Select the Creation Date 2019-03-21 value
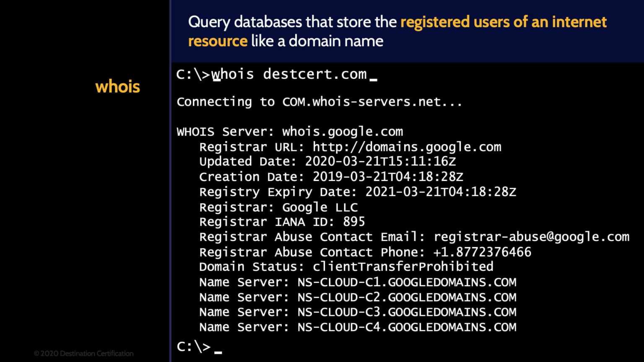This screenshot has height=362, width=644. coord(387,176)
